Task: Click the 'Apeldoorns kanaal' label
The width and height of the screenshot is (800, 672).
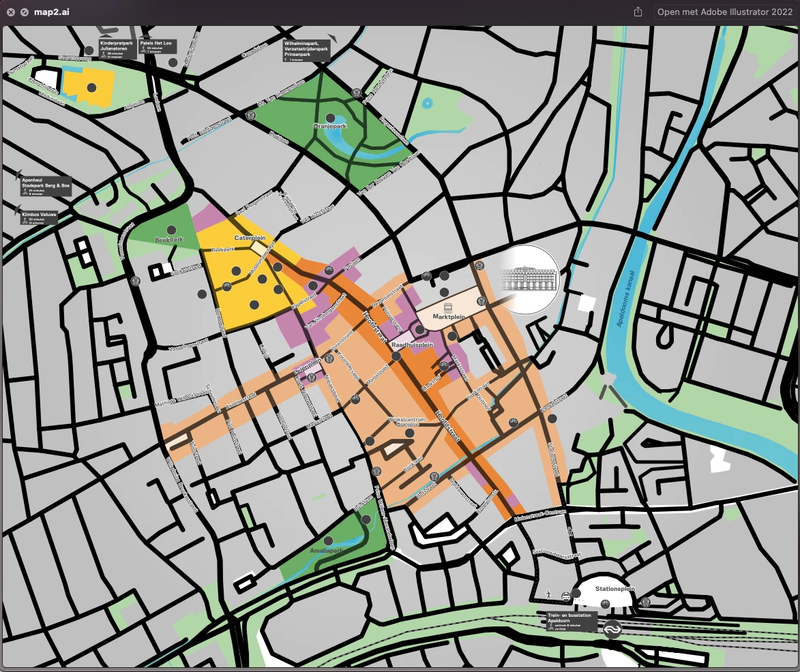Action: pos(625,299)
